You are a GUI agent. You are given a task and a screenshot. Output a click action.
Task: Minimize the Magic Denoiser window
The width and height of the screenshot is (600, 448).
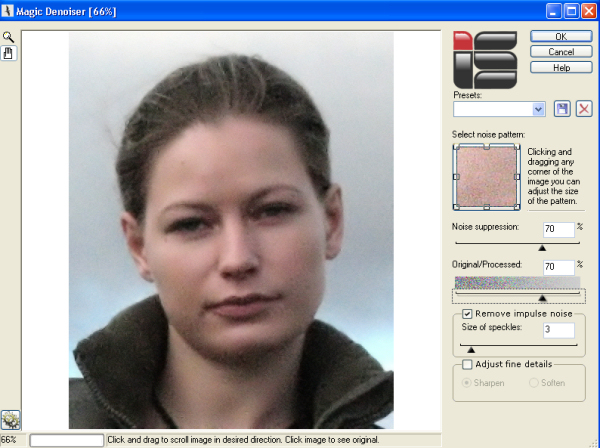(553, 11)
